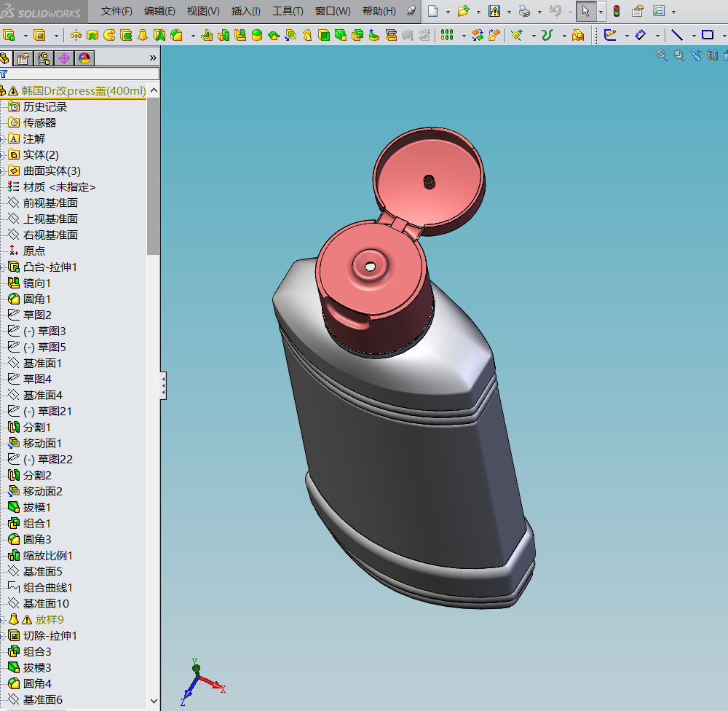728x711 pixels.
Task: Click the feature tree scroll-down arrow
Action: pos(154,701)
